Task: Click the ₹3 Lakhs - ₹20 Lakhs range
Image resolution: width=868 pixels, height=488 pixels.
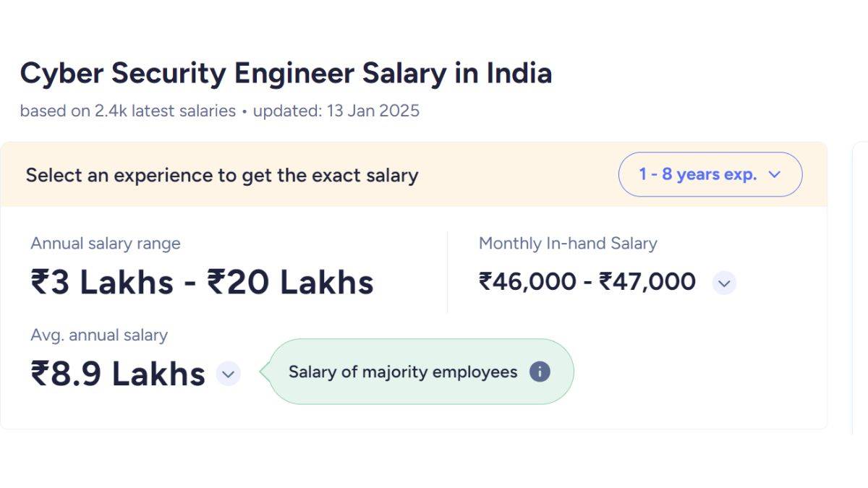Action: [x=201, y=281]
